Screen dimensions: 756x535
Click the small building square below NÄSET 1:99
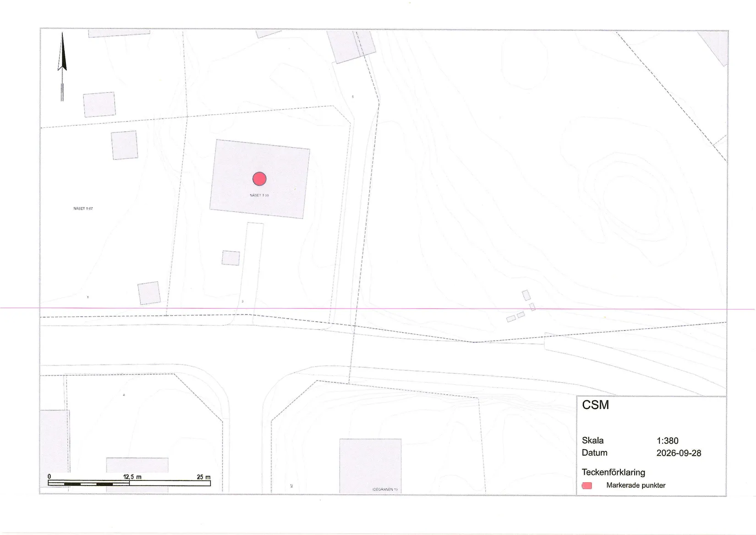(x=231, y=258)
